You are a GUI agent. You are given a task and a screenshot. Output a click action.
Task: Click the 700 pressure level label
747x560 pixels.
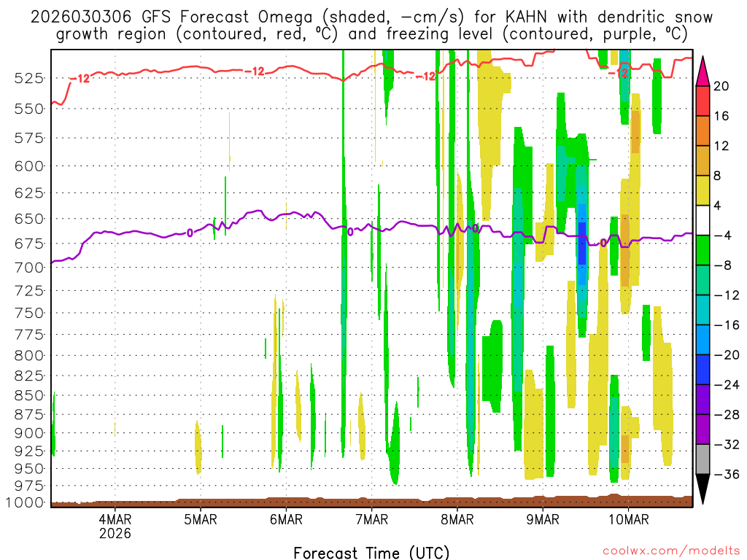coord(29,268)
